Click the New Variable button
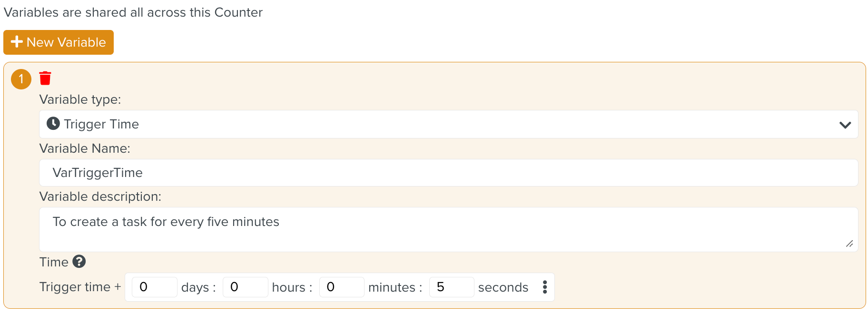Viewport: 868px width, 314px height. (x=59, y=42)
